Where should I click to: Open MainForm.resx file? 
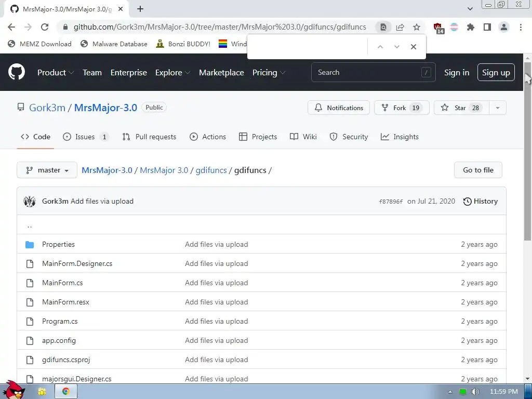coord(65,302)
